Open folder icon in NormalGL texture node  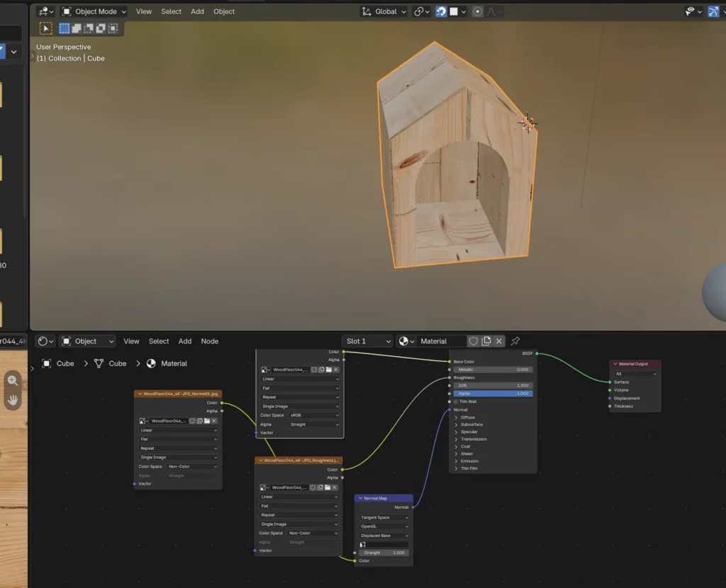[x=207, y=421]
